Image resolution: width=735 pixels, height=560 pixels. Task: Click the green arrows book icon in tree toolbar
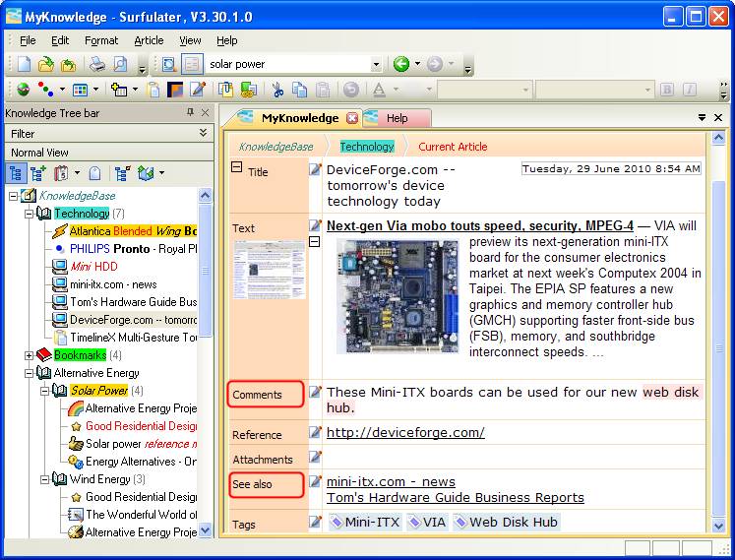coord(147,173)
